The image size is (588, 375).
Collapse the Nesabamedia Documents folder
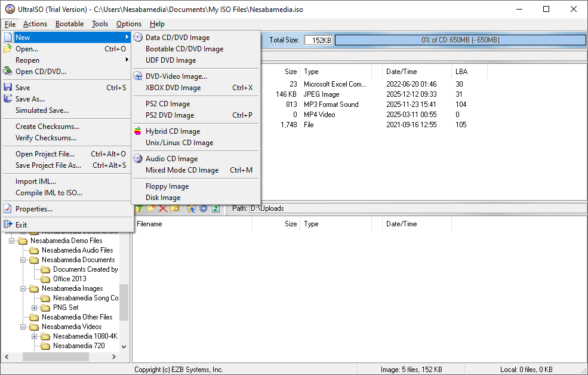[23, 260]
